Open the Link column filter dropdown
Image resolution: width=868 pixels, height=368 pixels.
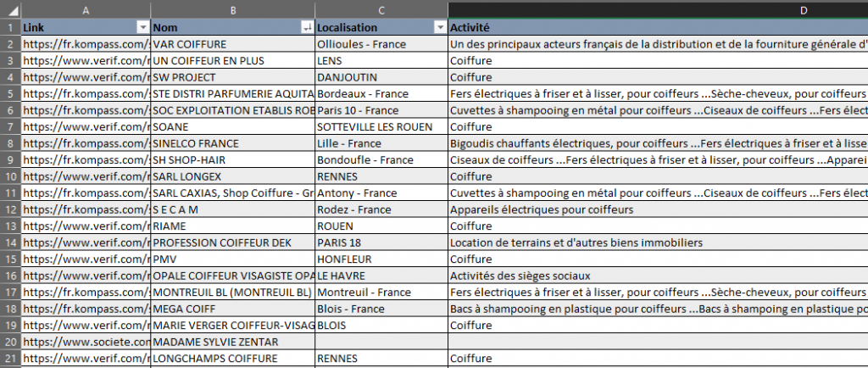coord(142,28)
